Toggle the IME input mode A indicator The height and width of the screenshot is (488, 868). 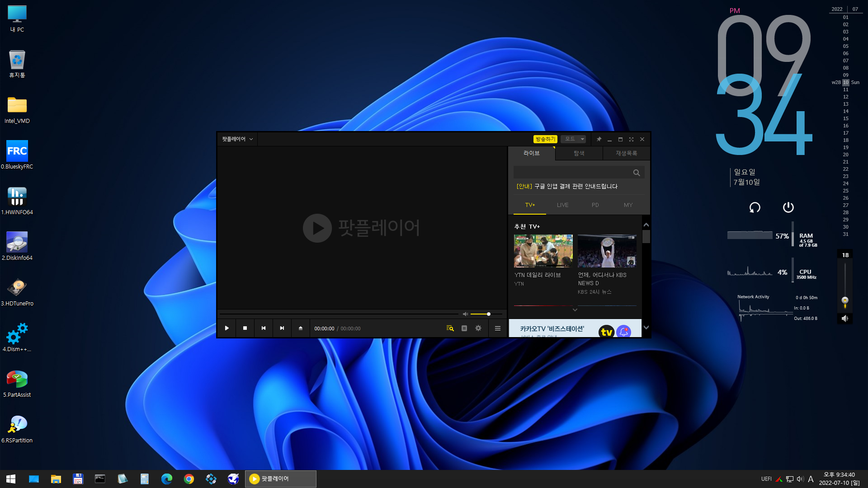[811, 479]
